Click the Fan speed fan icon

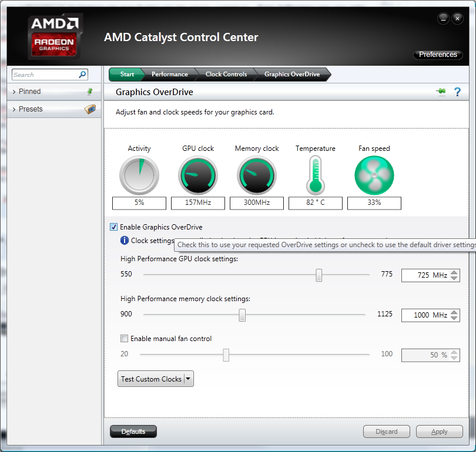(374, 175)
